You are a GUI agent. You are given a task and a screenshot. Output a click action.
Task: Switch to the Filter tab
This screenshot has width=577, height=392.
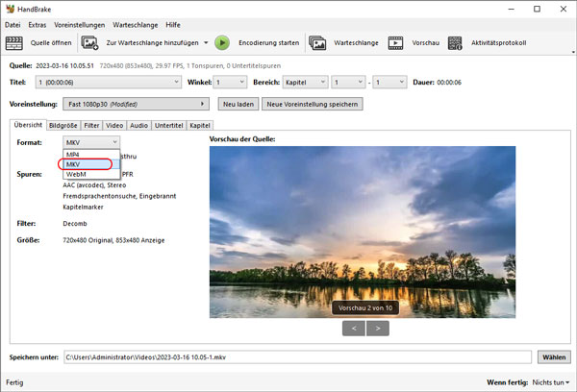[91, 126]
